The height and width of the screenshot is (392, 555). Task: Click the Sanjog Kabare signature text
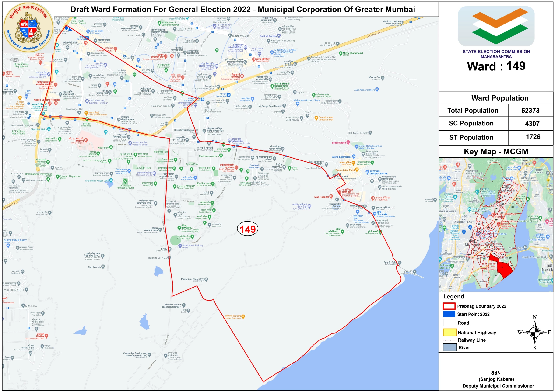click(496, 379)
